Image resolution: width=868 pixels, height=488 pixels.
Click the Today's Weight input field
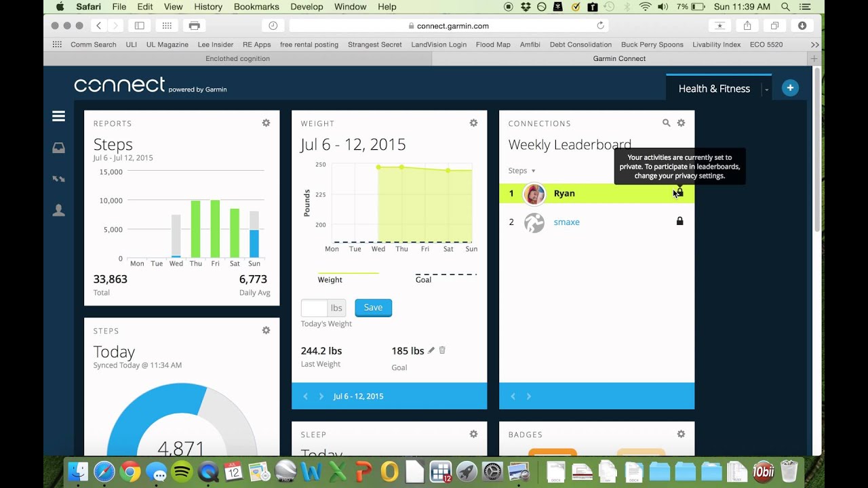[x=315, y=308]
